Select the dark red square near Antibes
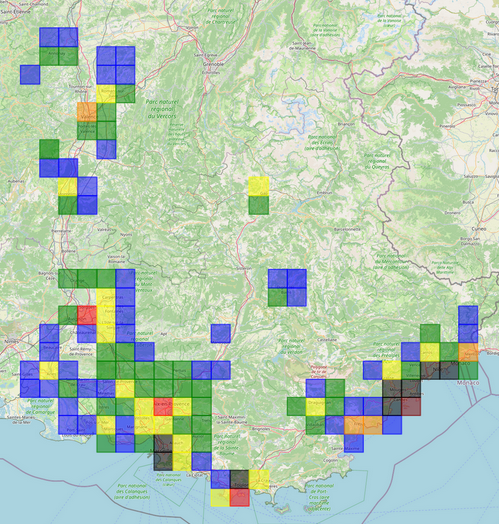499x524 pixels. (411, 407)
